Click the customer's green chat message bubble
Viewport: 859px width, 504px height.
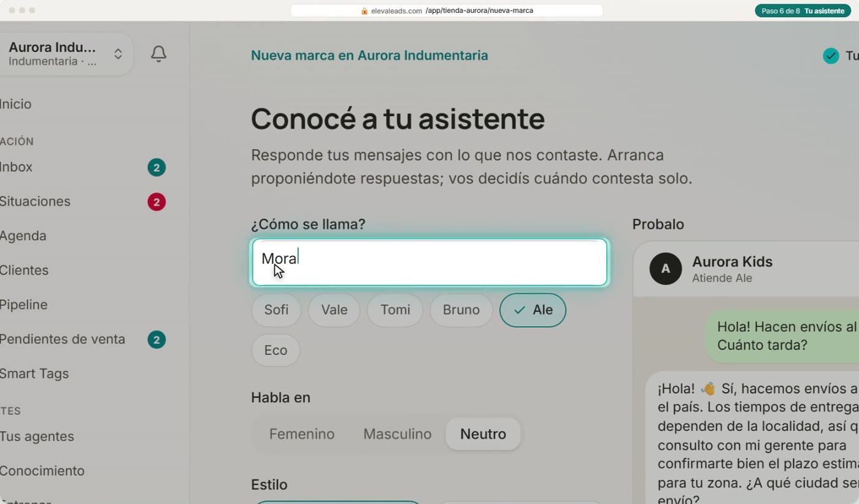tap(782, 335)
